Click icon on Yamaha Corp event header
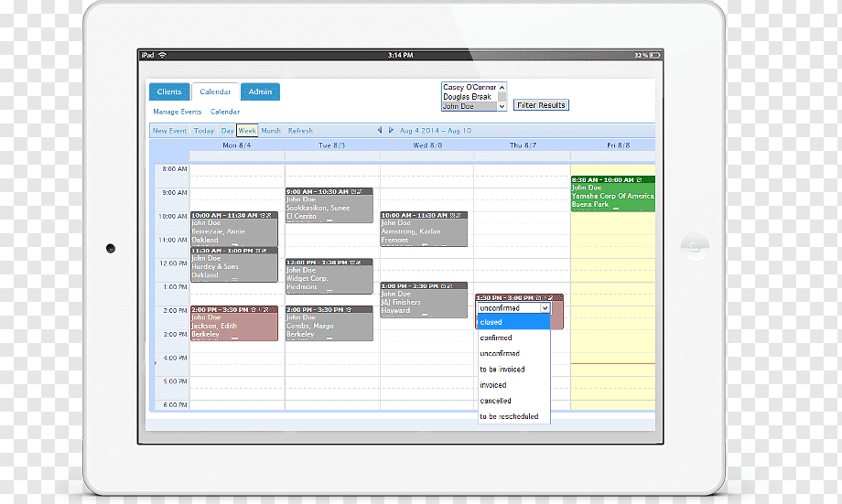The width and height of the screenshot is (842, 504). pos(639,180)
